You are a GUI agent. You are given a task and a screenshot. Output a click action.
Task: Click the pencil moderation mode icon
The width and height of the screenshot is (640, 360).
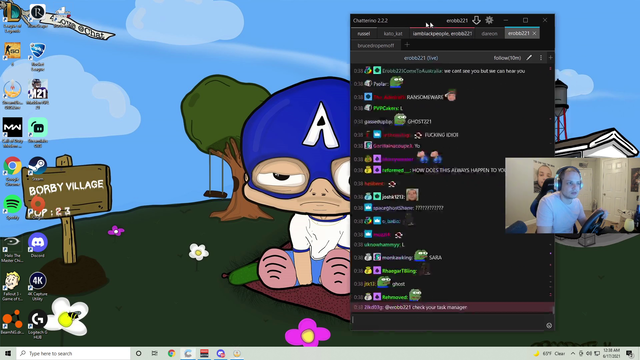(x=529, y=58)
